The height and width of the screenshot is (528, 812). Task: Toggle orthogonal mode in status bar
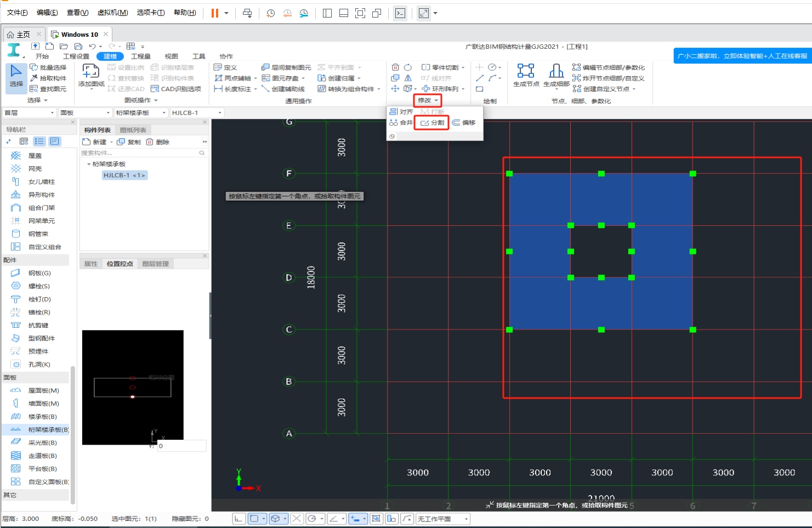coord(239,519)
